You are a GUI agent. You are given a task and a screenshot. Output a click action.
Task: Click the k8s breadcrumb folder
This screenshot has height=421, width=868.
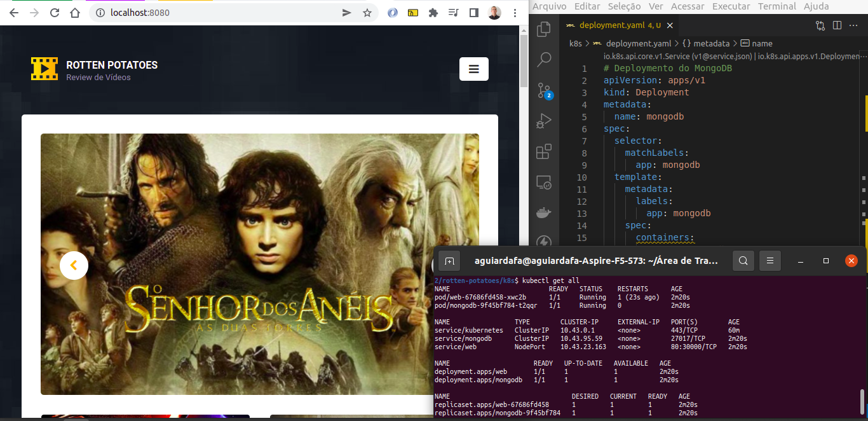[576, 43]
